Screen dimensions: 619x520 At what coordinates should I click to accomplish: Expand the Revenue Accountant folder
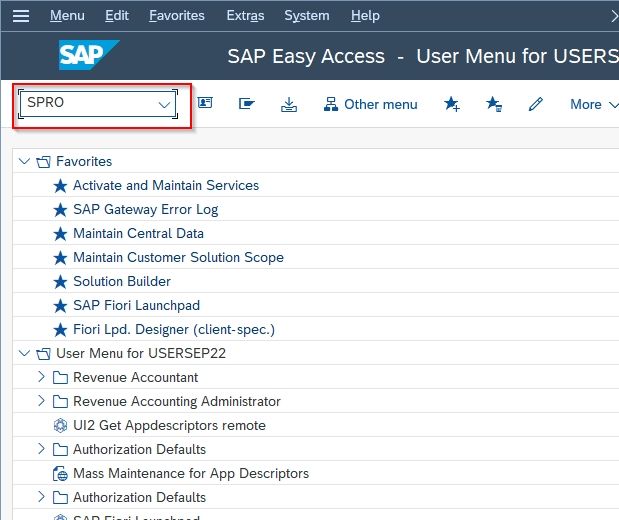(41, 377)
